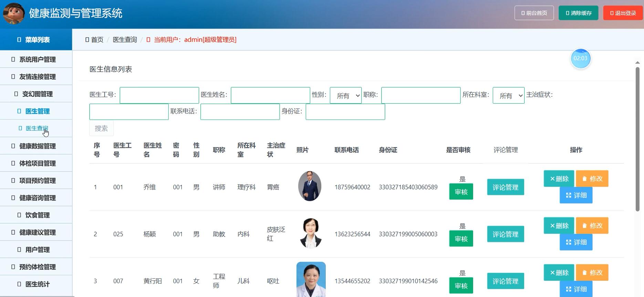Click the 搜索 search button

(x=101, y=128)
